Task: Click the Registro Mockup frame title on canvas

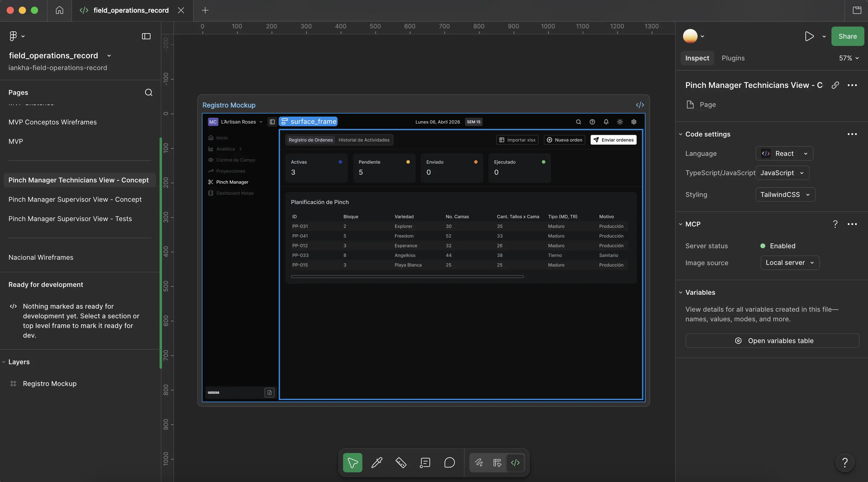Action: [229, 105]
